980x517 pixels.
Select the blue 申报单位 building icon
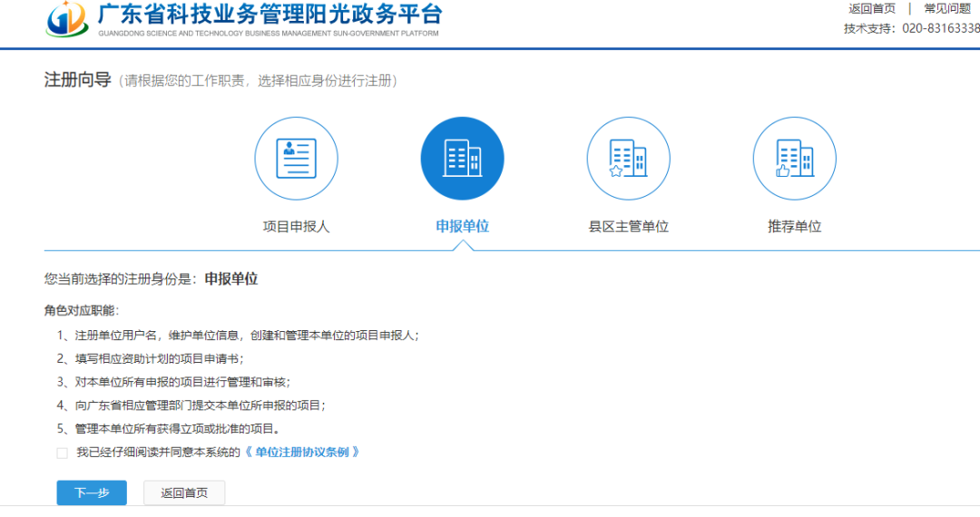[x=462, y=159]
